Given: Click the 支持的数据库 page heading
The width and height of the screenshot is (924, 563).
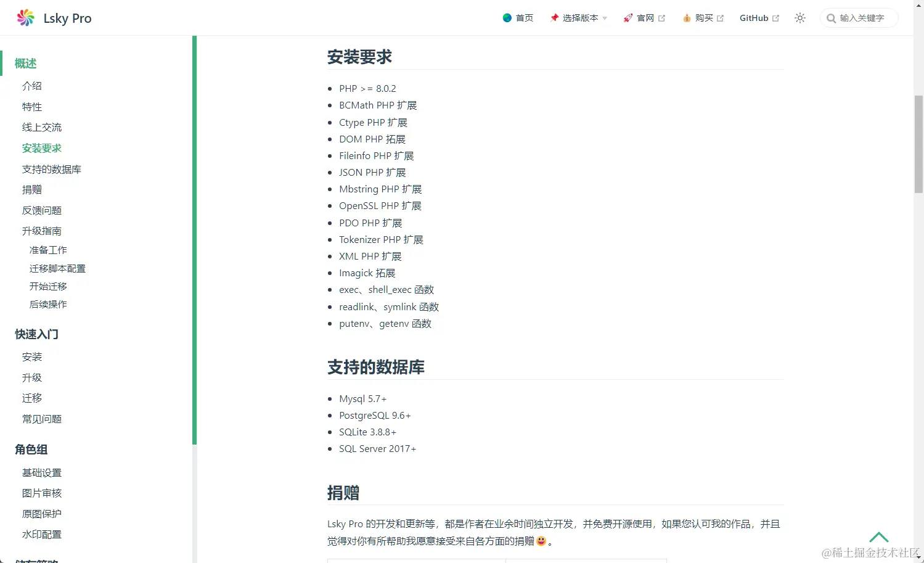Looking at the screenshot, I should [x=376, y=368].
